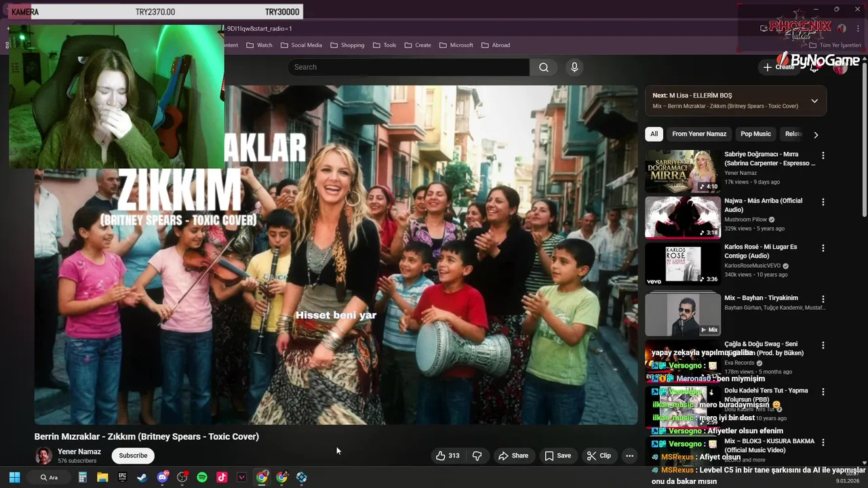The image size is (868, 488).
Task: Launch Steam from the taskbar
Action: tap(142, 477)
